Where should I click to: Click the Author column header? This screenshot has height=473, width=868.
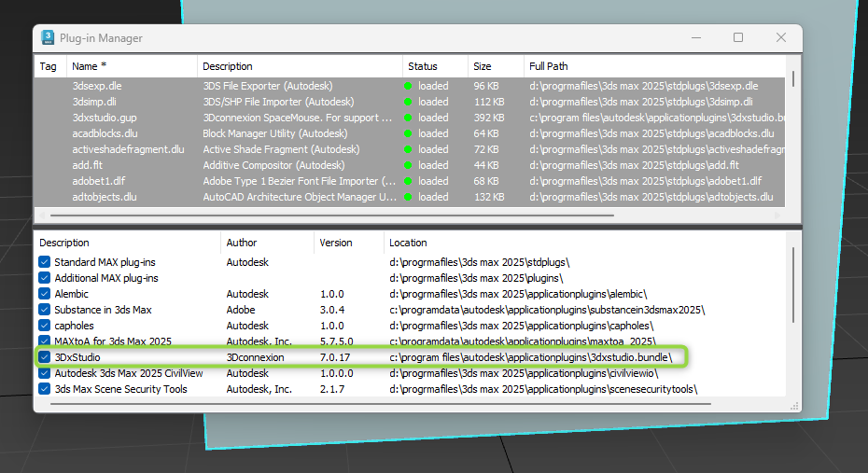pos(267,243)
